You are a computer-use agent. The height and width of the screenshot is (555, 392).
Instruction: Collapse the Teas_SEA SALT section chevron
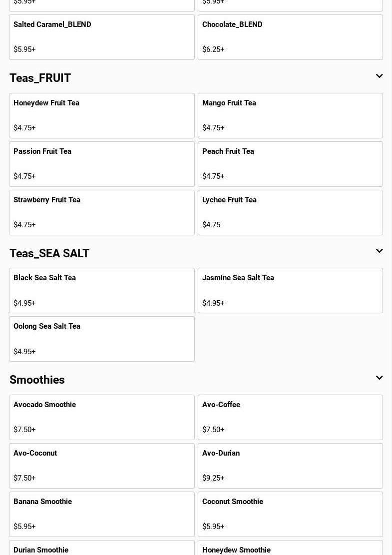(x=379, y=251)
